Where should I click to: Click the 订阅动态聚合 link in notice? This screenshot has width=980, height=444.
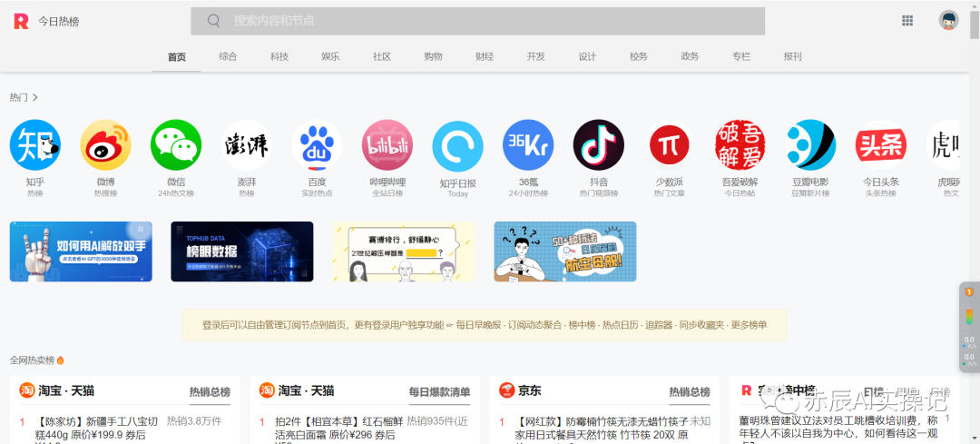tap(532, 325)
